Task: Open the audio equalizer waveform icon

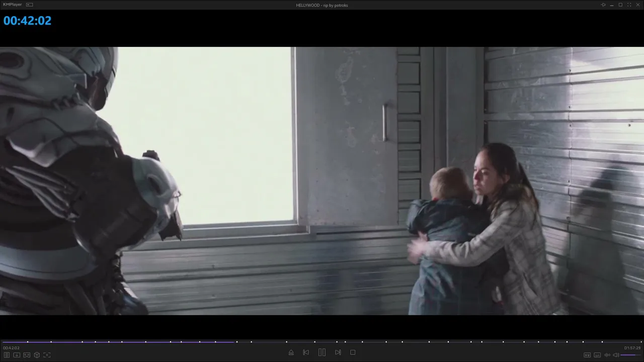Action: [x=607, y=355]
